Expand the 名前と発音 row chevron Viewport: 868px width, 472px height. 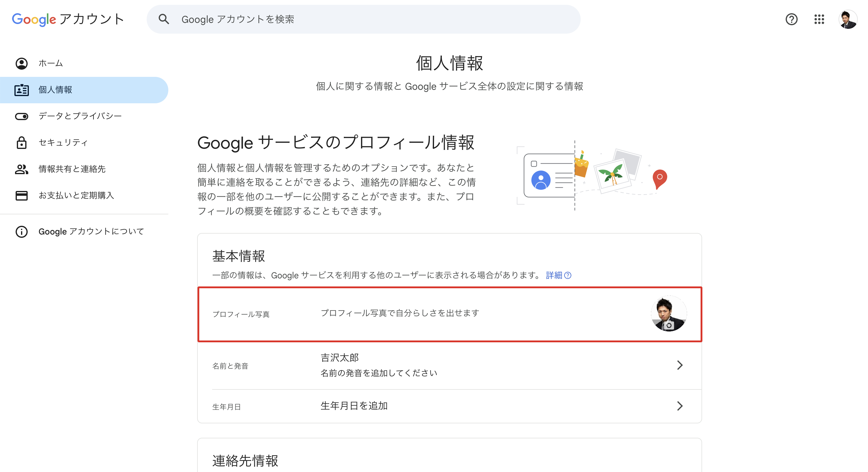click(x=680, y=365)
